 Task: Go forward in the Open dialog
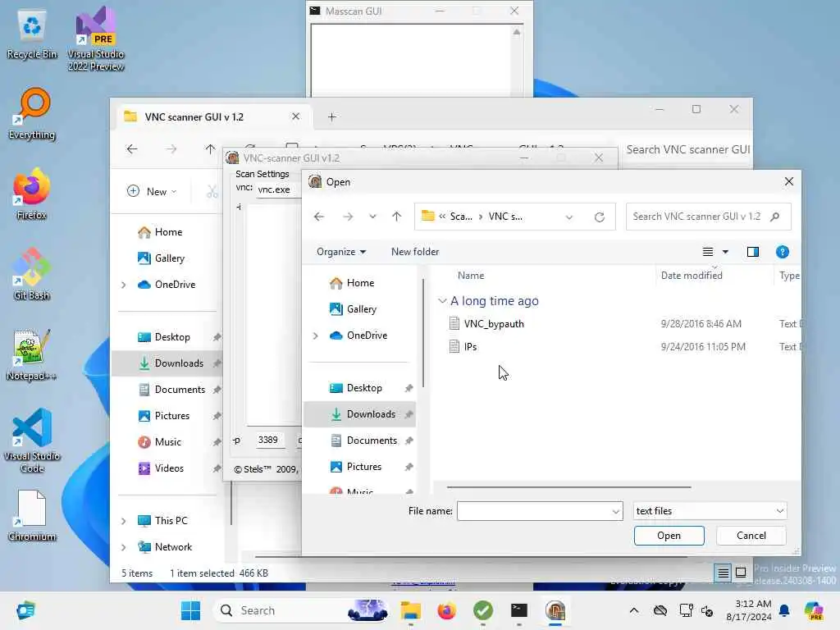(x=348, y=217)
